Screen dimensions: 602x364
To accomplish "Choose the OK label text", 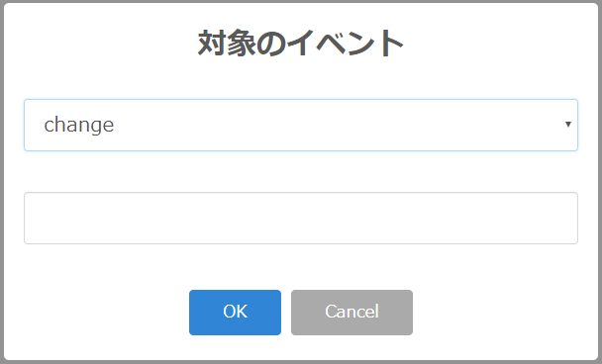I will click(235, 312).
